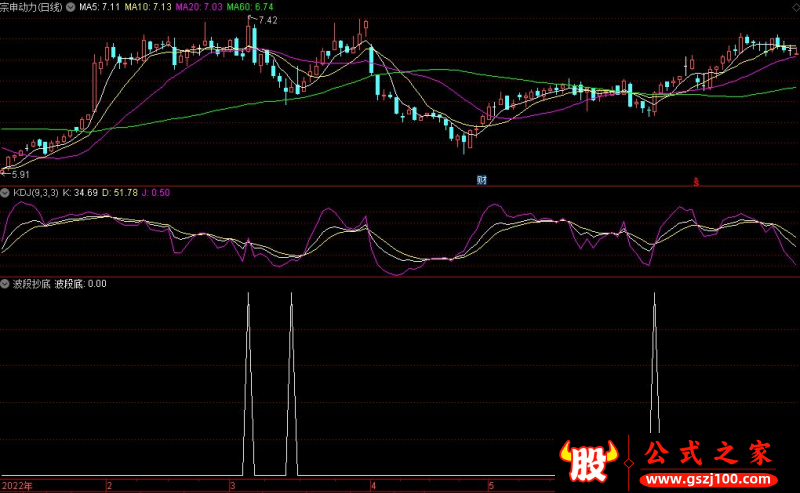Select the MA20: 7.03 moving average label

coord(198,7)
